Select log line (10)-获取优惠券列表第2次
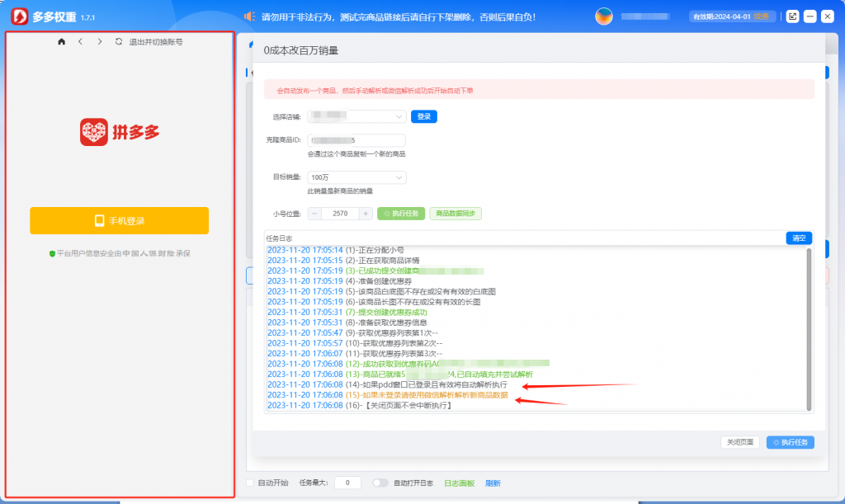The height and width of the screenshot is (504, 845). [x=355, y=343]
